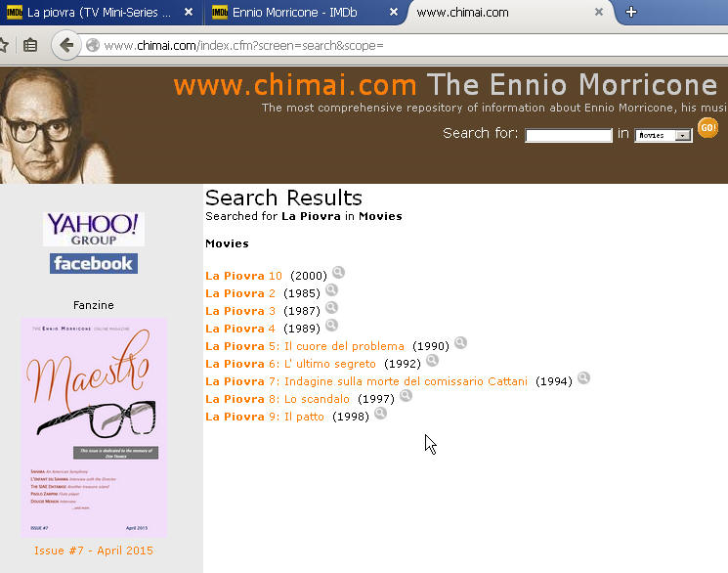Open details magnifier for La Piovra 5

(460, 343)
